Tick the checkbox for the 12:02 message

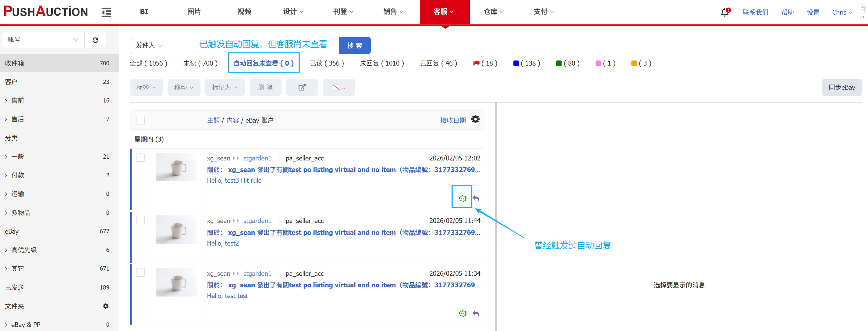coord(140,158)
